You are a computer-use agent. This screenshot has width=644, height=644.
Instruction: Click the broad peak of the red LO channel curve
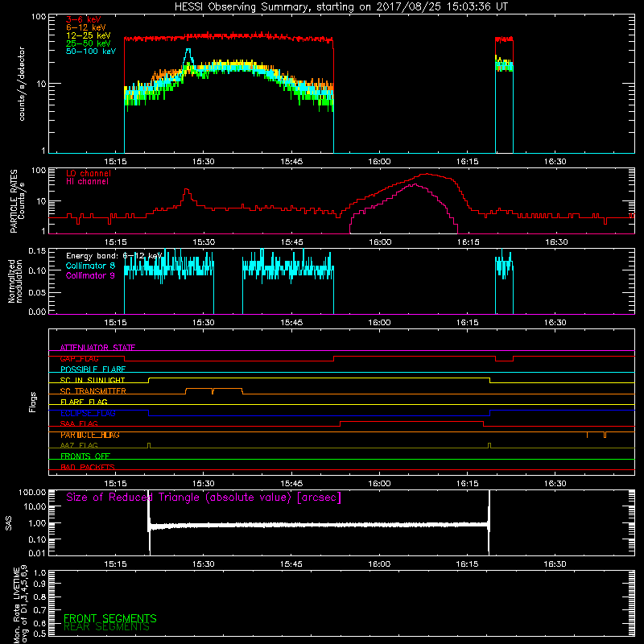point(427,174)
